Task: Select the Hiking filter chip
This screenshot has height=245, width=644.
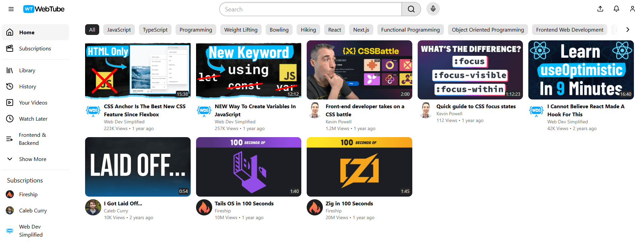Action: click(x=308, y=30)
